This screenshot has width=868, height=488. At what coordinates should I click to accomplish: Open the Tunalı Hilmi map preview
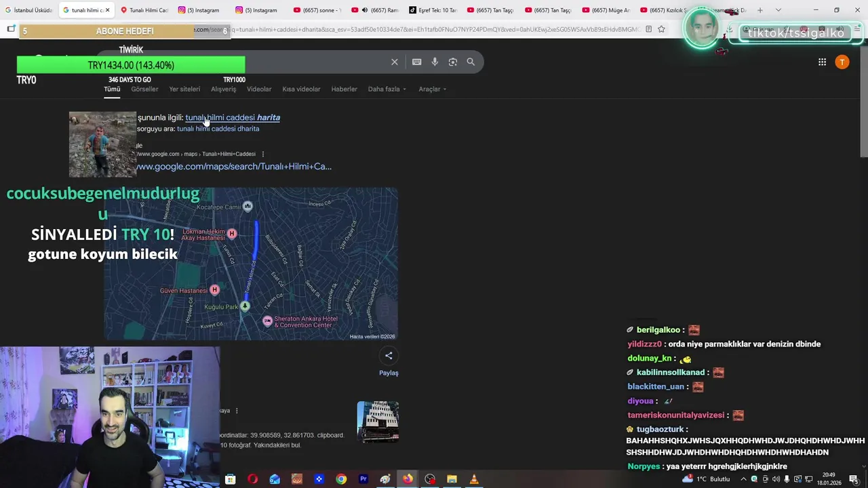pos(251,264)
